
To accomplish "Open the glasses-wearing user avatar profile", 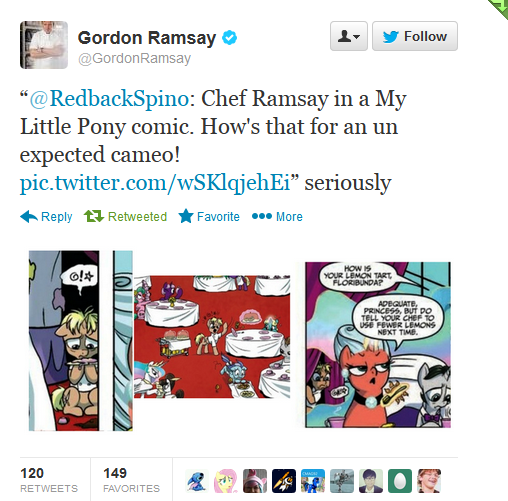I will click(429, 481).
